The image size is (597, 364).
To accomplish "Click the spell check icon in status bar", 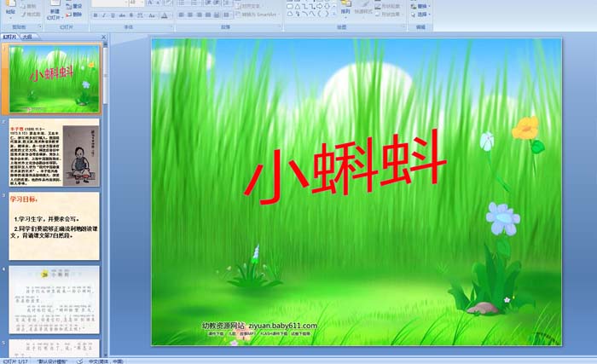I will click(x=79, y=361).
